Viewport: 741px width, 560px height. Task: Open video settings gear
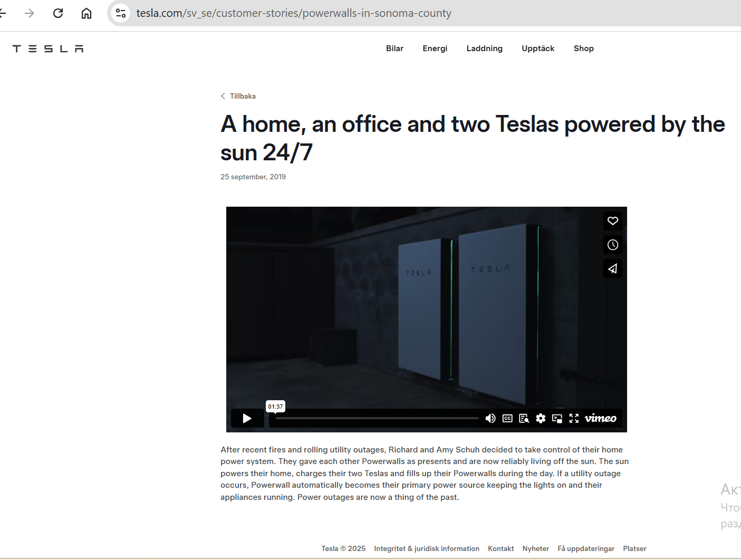pyautogui.click(x=541, y=418)
